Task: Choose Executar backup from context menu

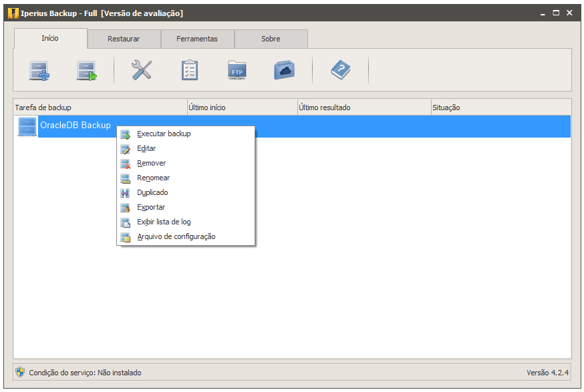Action: 186,134
